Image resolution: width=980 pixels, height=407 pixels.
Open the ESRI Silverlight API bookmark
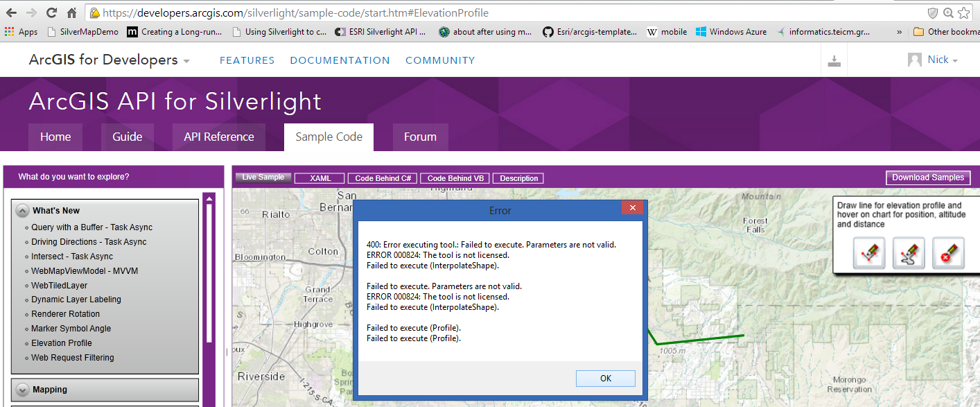380,31
